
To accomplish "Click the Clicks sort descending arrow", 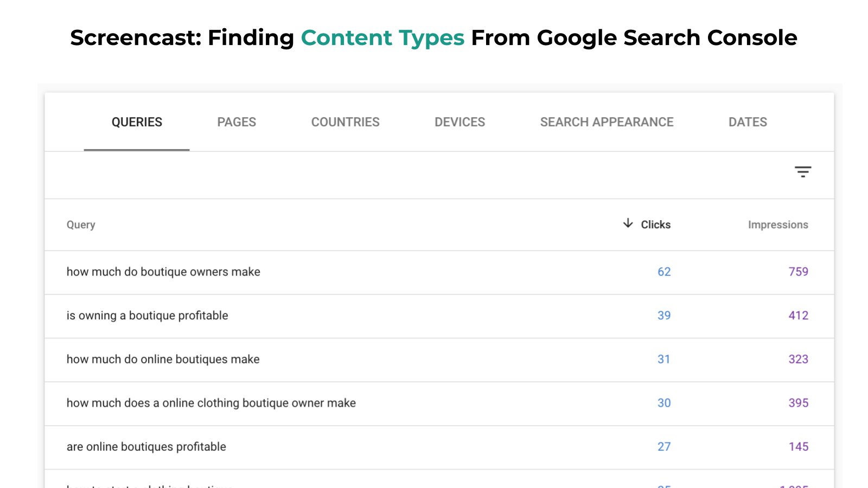I will [628, 223].
